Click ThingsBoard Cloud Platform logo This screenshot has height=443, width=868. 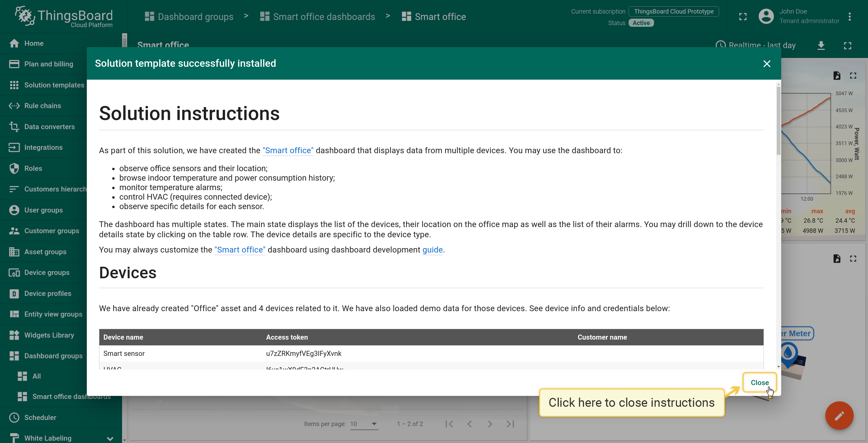pyautogui.click(x=64, y=17)
